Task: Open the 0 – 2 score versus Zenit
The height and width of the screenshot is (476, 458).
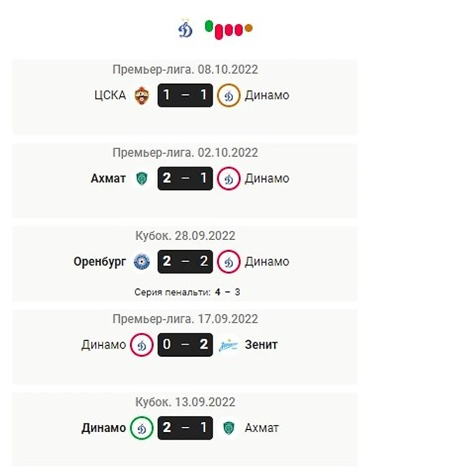Action: [185, 345]
